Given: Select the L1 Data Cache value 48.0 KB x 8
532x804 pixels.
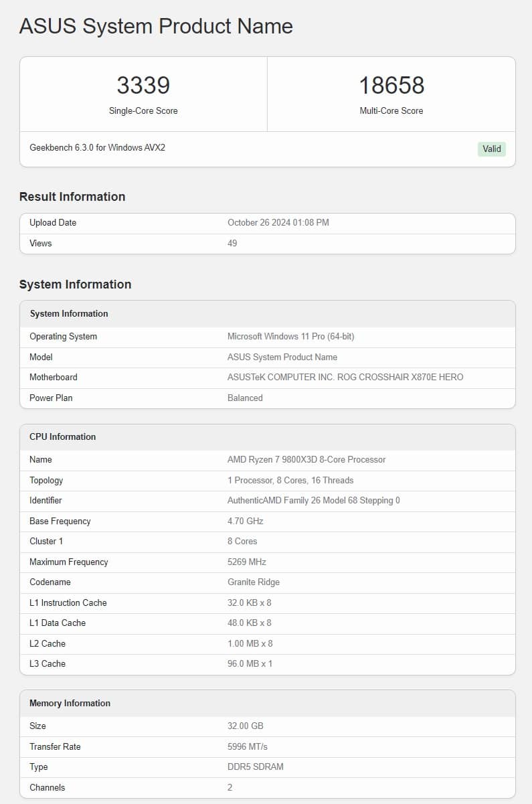Looking at the screenshot, I should click(250, 623).
